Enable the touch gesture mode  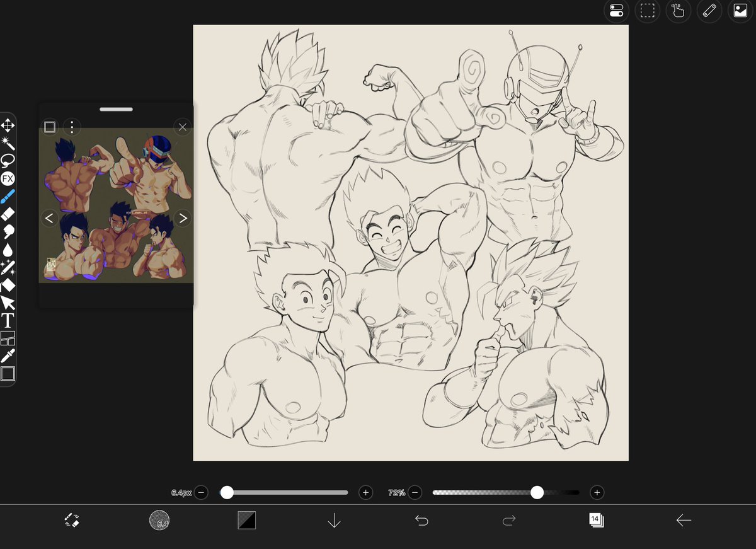click(x=679, y=11)
